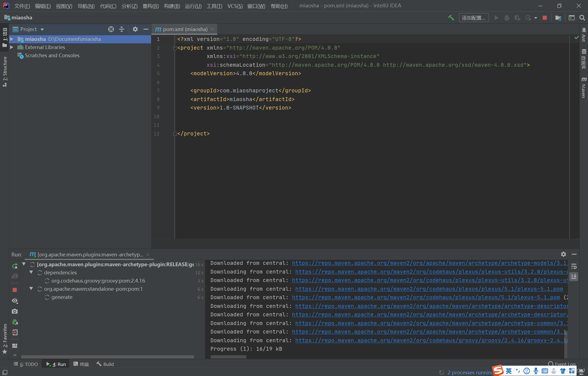The image size is (588, 376).
Task: Close the pom.xml editor tab
Action: click(212, 29)
